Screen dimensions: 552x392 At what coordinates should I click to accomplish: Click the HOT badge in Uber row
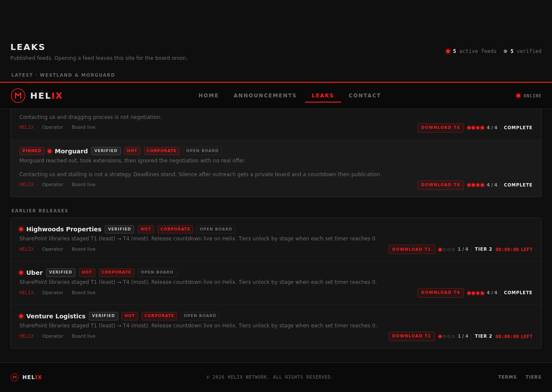(x=87, y=273)
